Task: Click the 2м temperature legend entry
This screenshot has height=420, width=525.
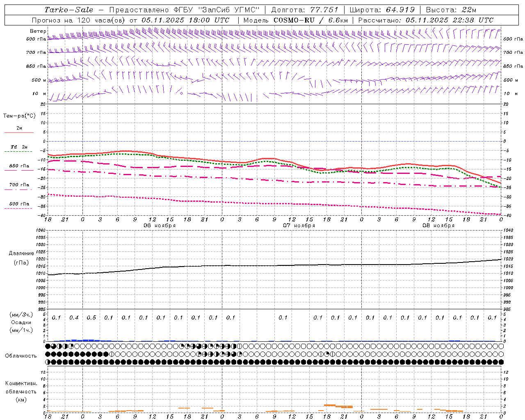Action: pyautogui.click(x=19, y=128)
